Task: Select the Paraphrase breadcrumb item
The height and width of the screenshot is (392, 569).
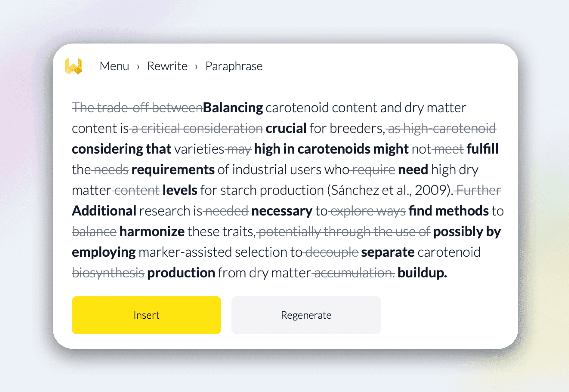Action: 234,66
